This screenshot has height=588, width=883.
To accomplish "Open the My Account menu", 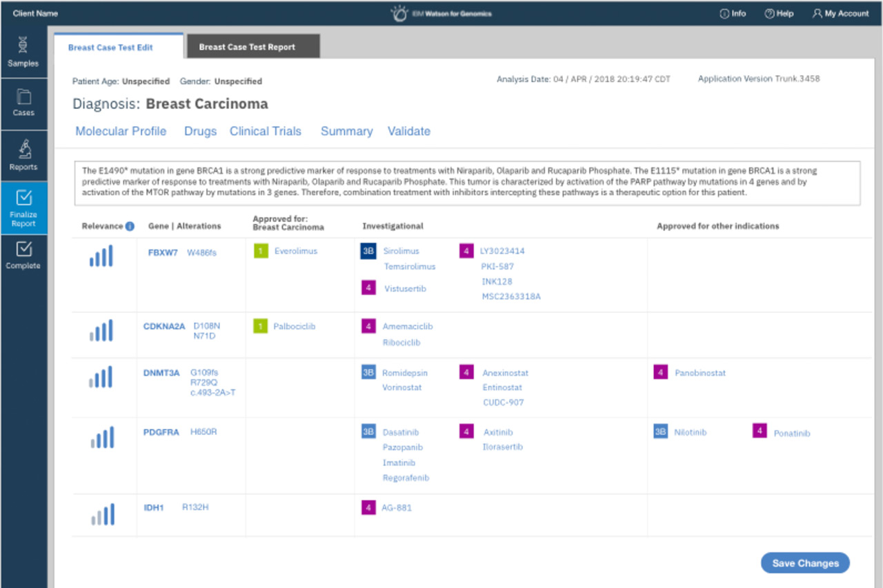I will pos(840,14).
